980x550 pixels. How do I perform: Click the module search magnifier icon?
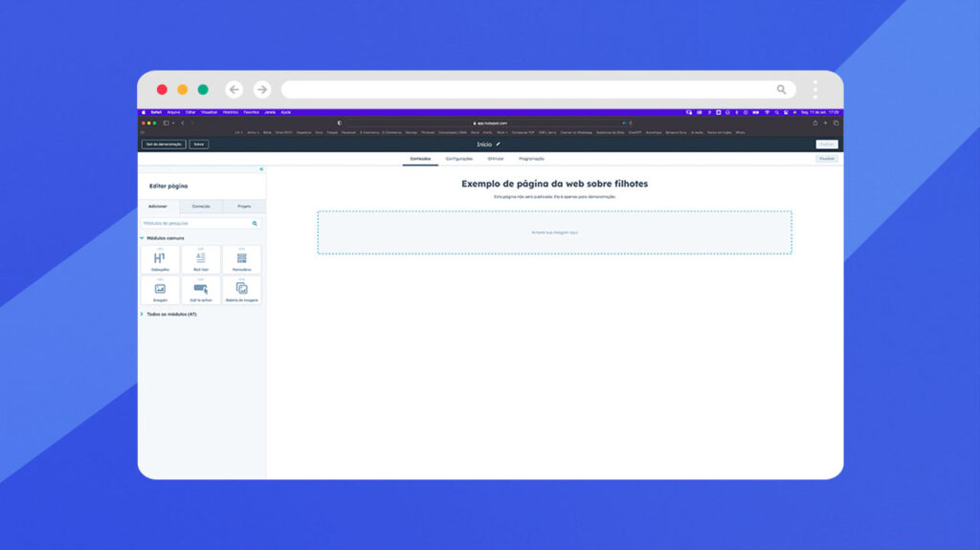[x=255, y=223]
